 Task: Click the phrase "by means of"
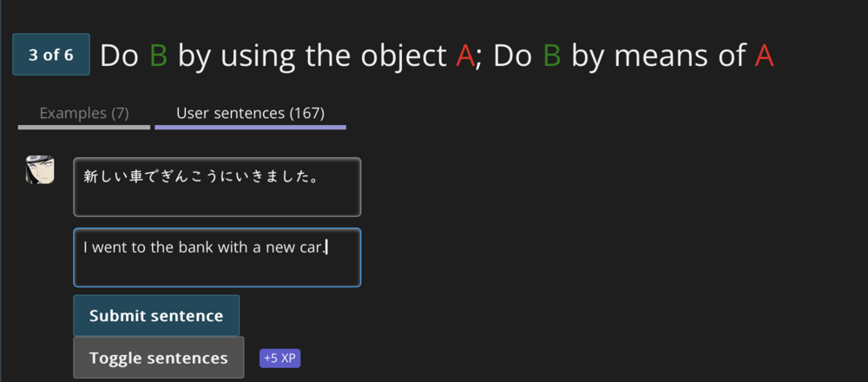pyautogui.click(x=658, y=56)
